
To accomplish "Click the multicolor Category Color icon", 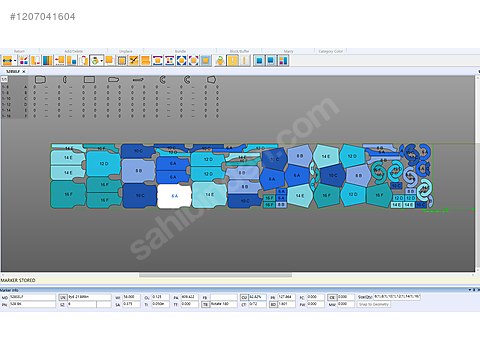I will pos(283,61).
